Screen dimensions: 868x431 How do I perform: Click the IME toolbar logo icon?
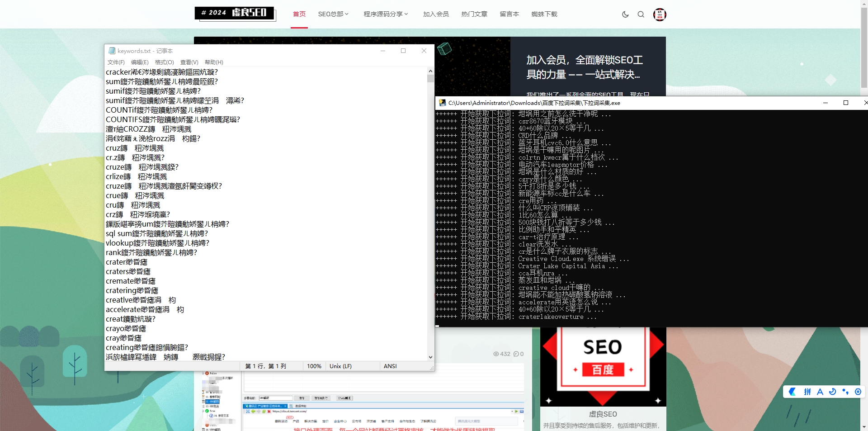tap(793, 392)
